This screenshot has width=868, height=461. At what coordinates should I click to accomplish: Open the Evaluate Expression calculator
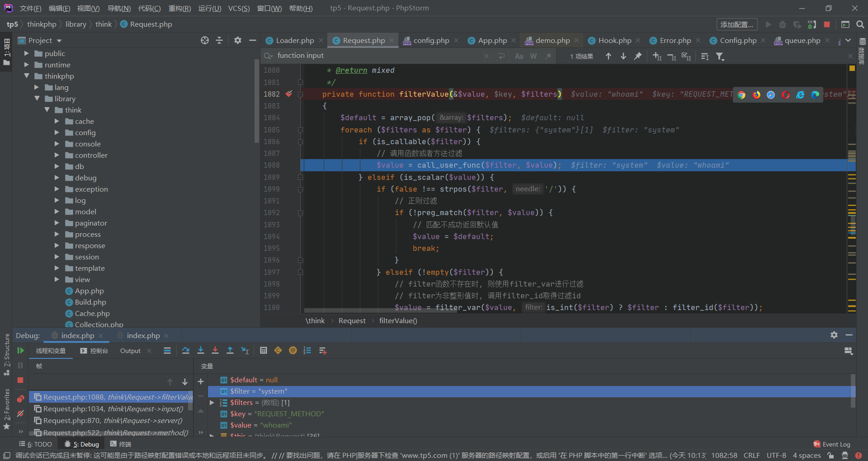tap(264, 350)
